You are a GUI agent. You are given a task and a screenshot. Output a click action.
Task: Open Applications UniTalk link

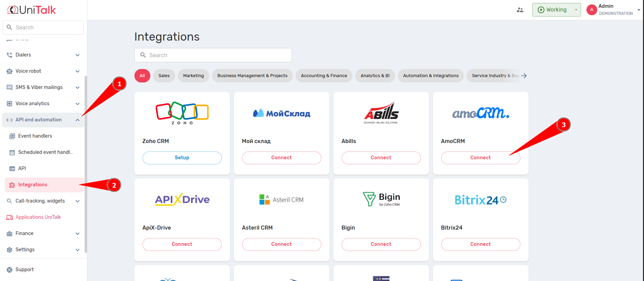pos(38,217)
